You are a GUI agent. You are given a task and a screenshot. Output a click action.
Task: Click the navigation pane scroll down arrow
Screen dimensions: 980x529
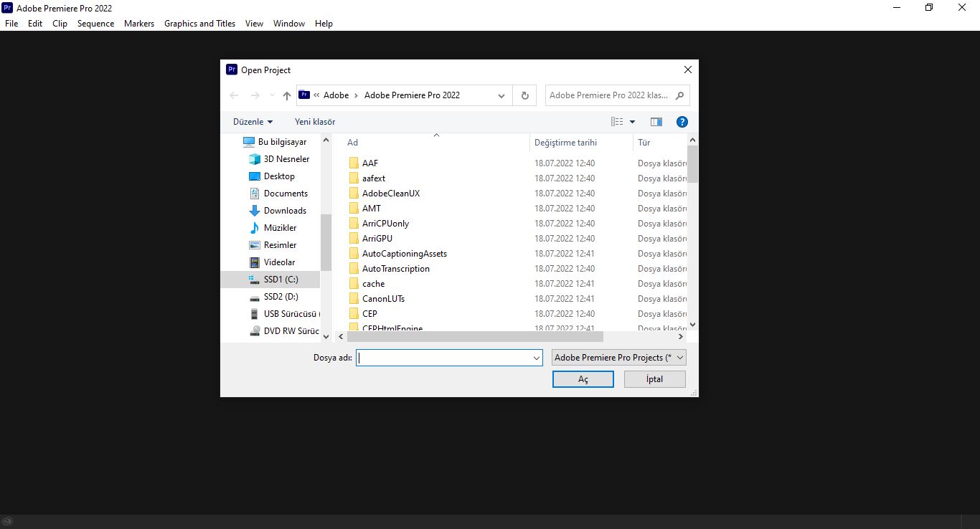(326, 336)
